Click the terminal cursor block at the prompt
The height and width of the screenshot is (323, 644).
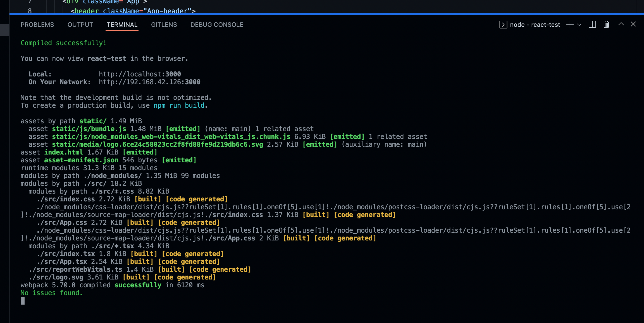tap(23, 301)
